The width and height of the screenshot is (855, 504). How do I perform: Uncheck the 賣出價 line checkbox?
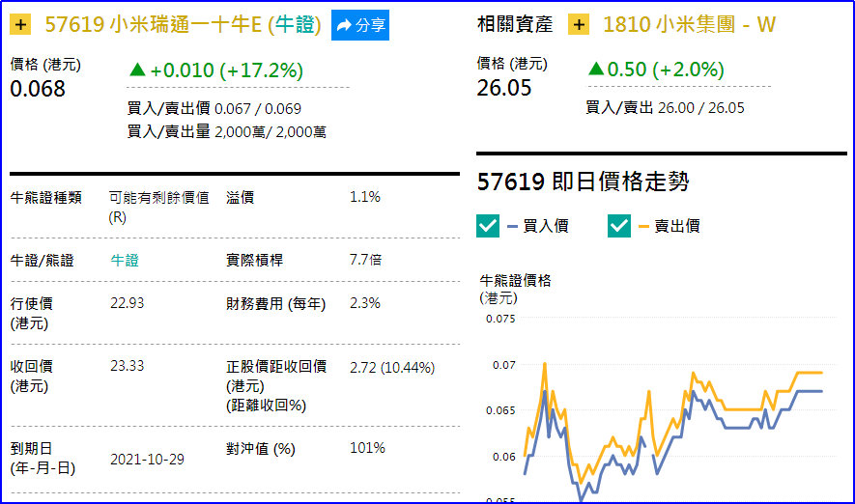pos(619,226)
